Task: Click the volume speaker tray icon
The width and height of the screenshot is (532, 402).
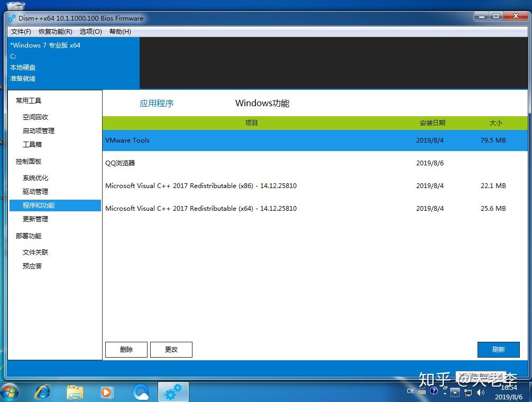Action: [x=480, y=392]
